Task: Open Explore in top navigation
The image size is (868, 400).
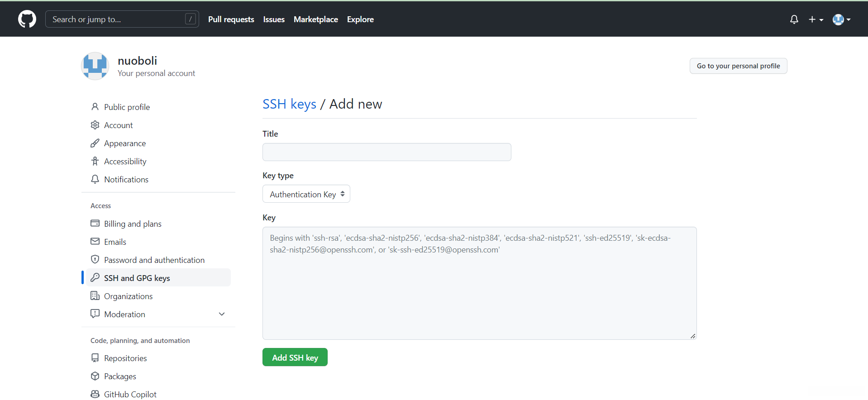Action: click(x=360, y=19)
